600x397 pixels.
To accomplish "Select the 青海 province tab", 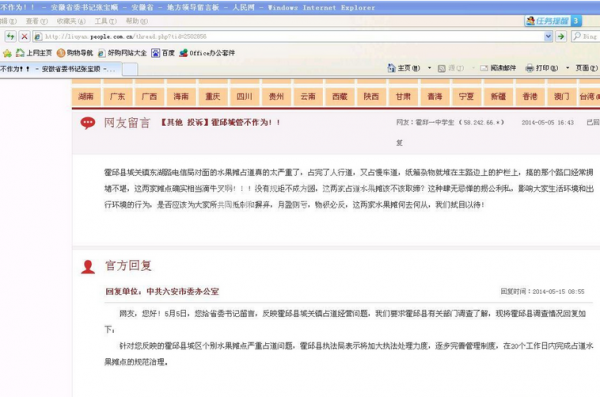I will (435, 96).
